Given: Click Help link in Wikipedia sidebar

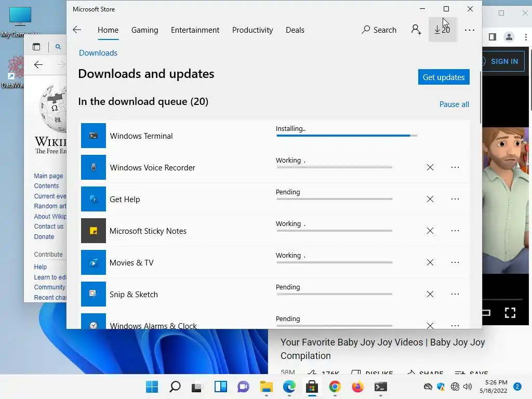Looking at the screenshot, I should point(41,267).
